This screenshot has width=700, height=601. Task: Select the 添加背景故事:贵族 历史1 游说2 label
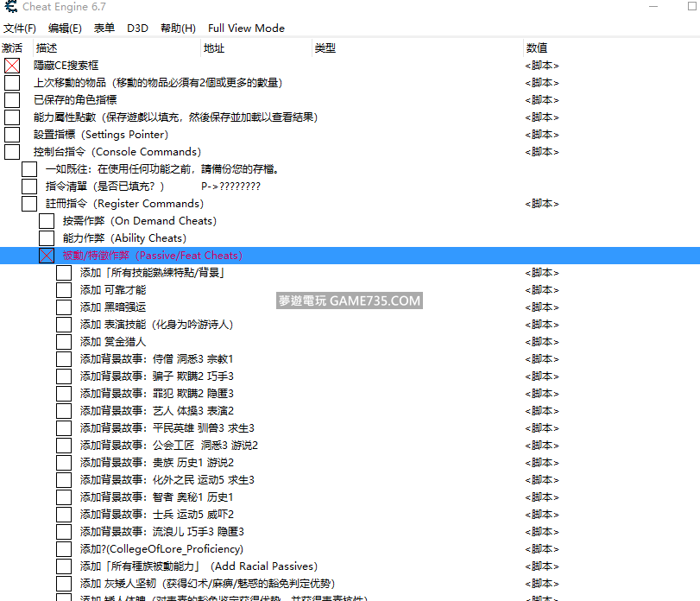coord(157,463)
